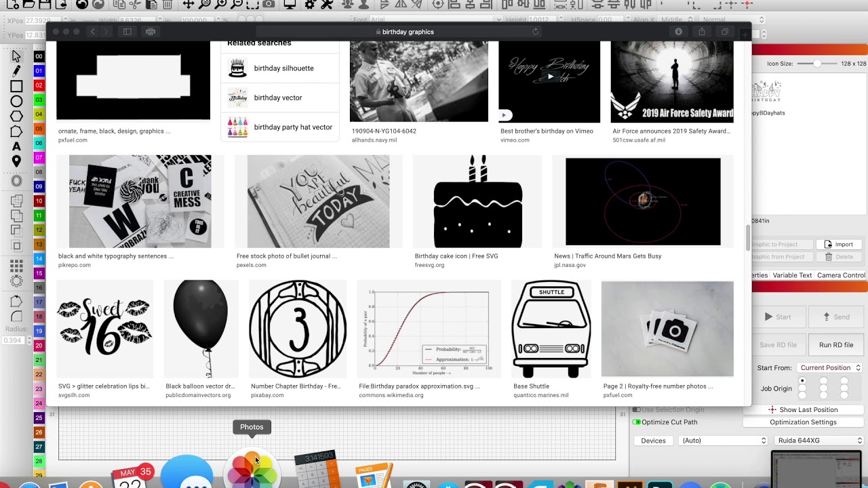Open the Ruida 644XG device dropdown
Viewport: 868px width, 488px height.
point(818,441)
